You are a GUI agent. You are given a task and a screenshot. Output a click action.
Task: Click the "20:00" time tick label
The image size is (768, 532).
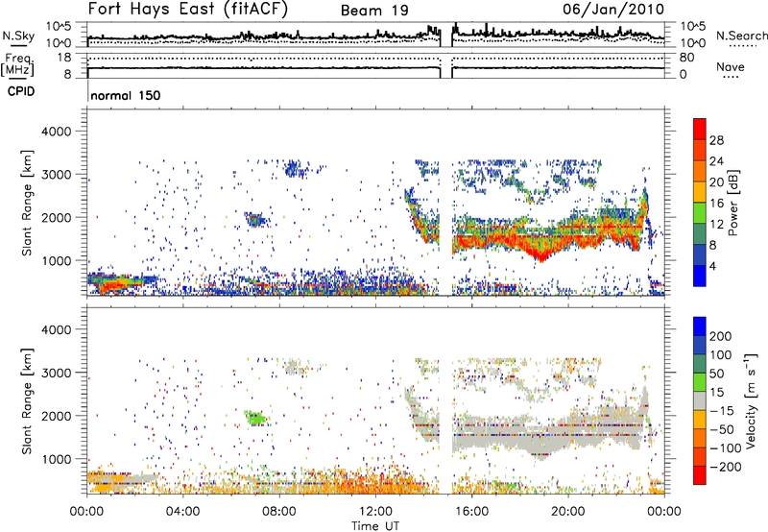click(568, 512)
